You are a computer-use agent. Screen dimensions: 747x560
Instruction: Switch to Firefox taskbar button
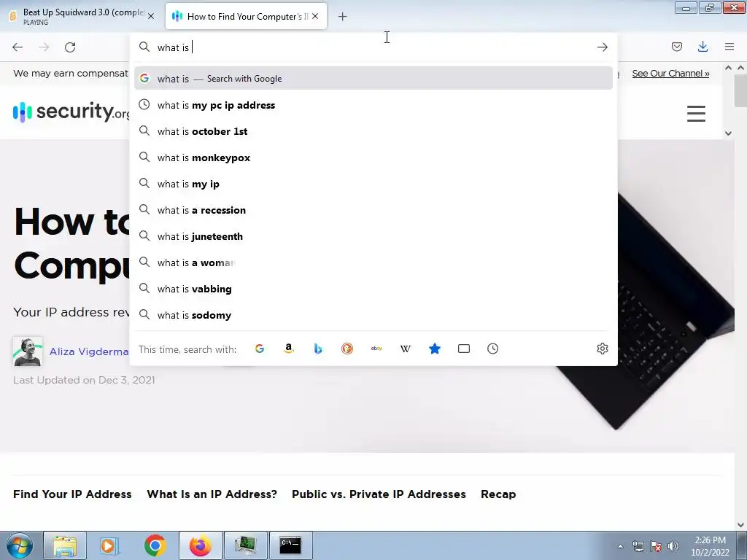200,545
